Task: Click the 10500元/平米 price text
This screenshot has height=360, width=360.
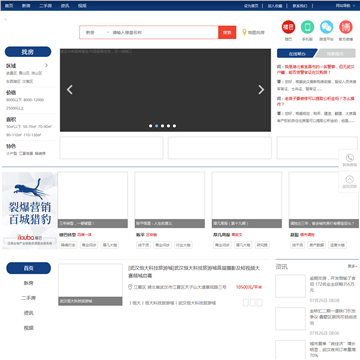Action: pyautogui.click(x=249, y=287)
